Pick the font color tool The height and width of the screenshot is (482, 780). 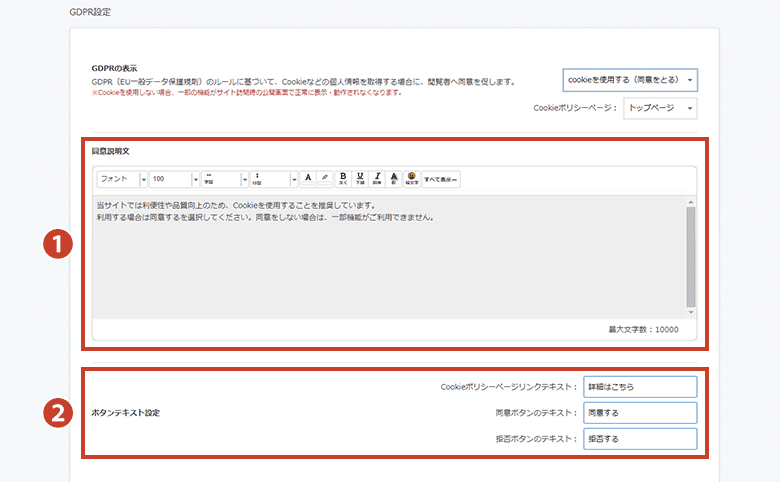pos(308,178)
